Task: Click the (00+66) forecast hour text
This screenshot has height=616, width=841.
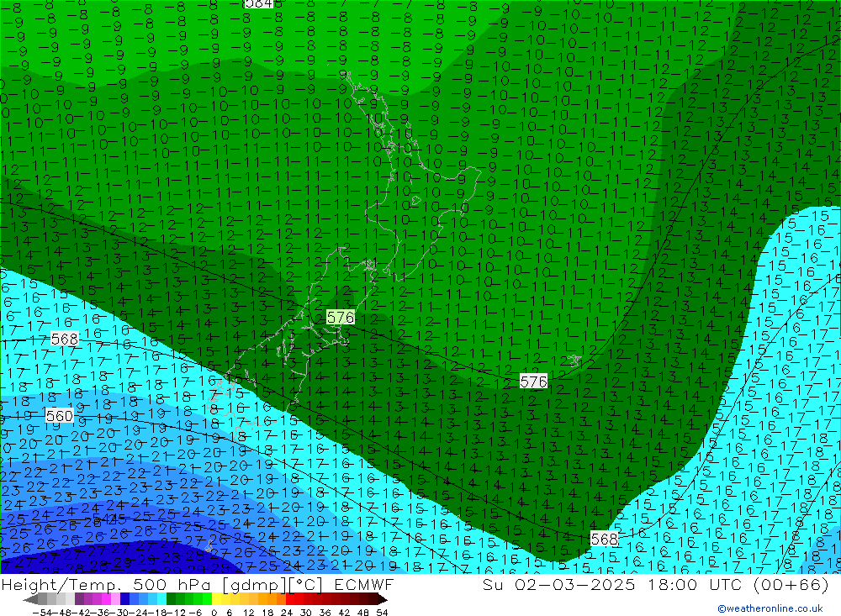Action: click(x=791, y=584)
